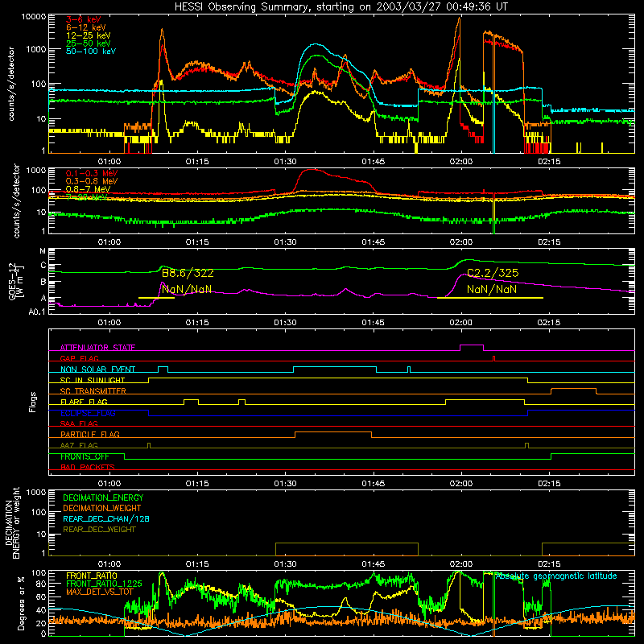Click the ATTENUATOR_STATE flag label
The width and height of the screenshot is (644, 644).
97,348
